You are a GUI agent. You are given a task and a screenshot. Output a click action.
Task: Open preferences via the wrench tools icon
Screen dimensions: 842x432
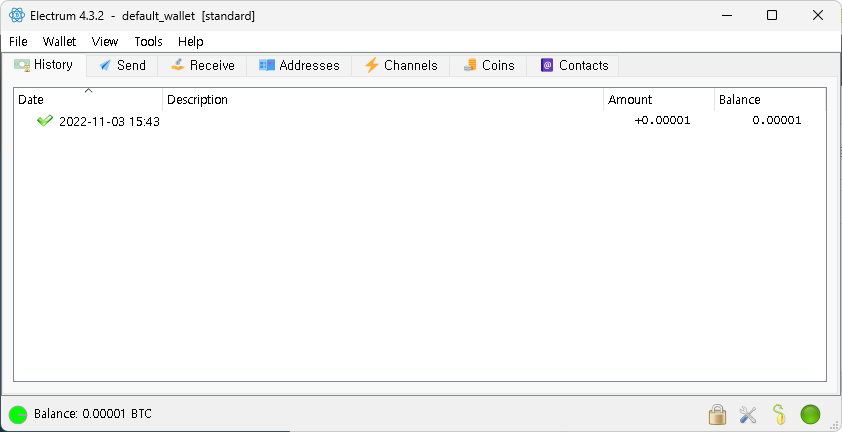pos(748,414)
